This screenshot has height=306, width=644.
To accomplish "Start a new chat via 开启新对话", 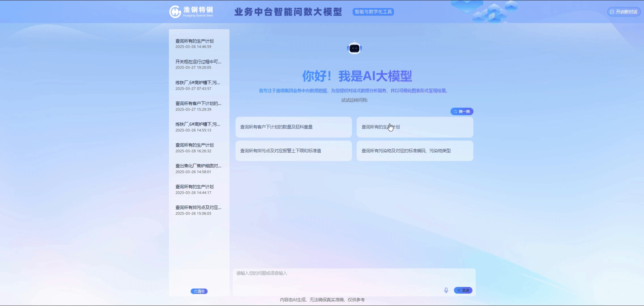I will pos(624,12).
